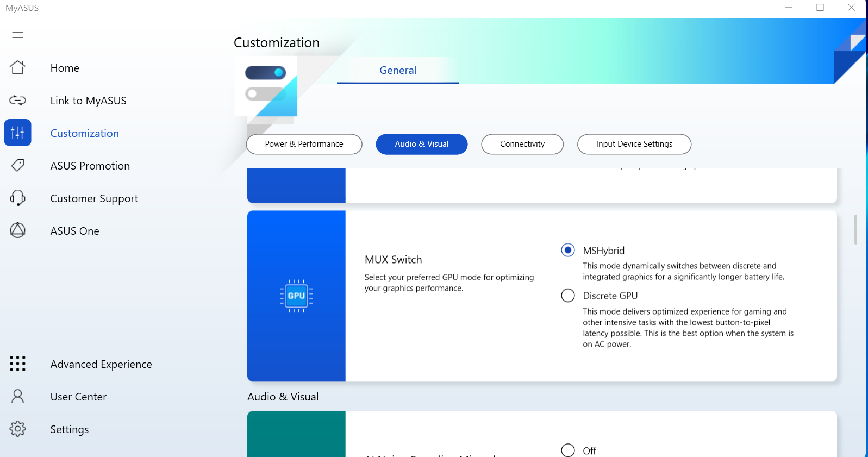The height and width of the screenshot is (457, 868).
Task: Open Input Device Settings section
Action: click(634, 144)
